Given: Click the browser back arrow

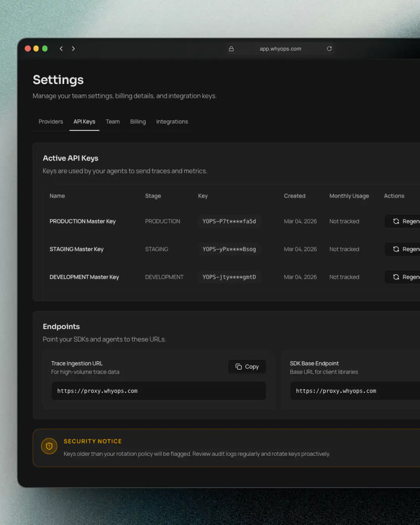Looking at the screenshot, I should (61, 49).
